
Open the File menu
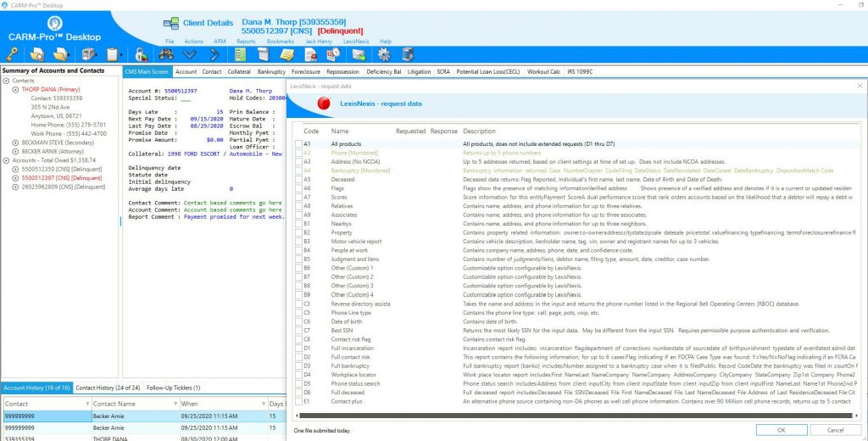pos(170,42)
